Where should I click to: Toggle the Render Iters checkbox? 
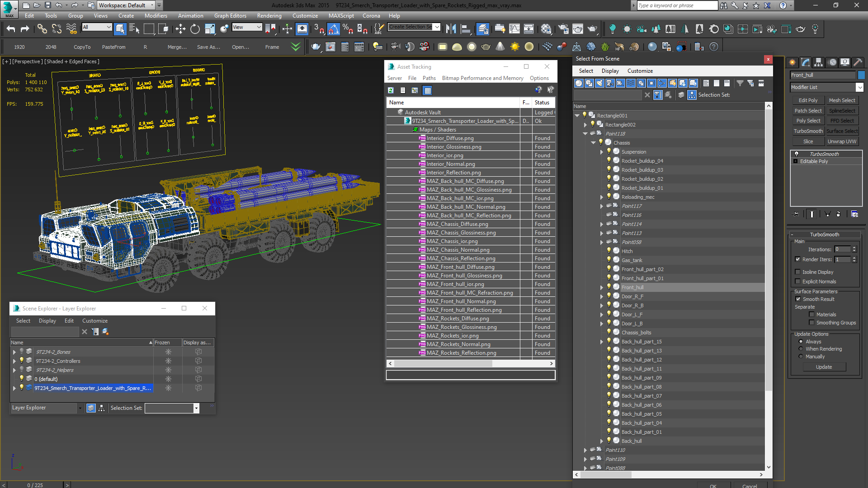[x=798, y=259]
